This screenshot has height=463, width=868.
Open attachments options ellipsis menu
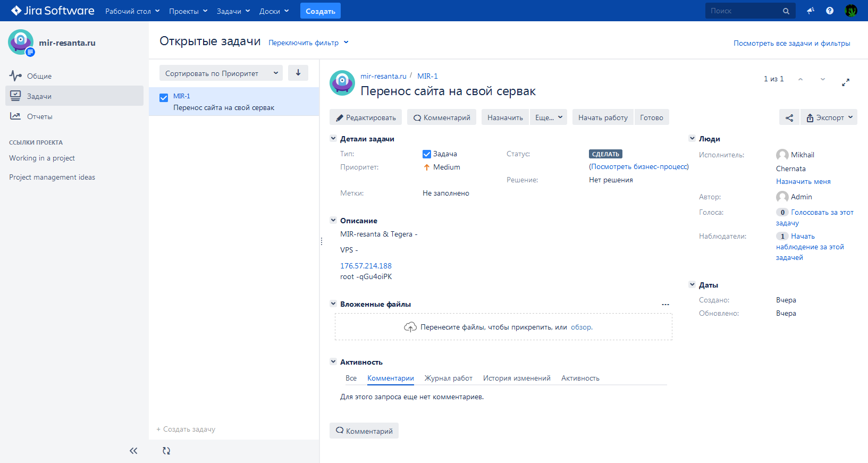click(x=665, y=305)
